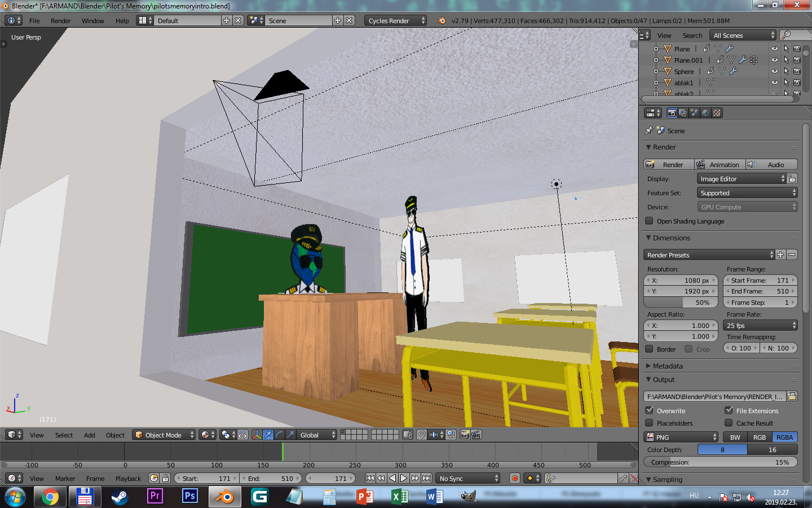Open Premiere Pro from the taskbar
The width and height of the screenshot is (812, 508).
pyautogui.click(x=155, y=497)
